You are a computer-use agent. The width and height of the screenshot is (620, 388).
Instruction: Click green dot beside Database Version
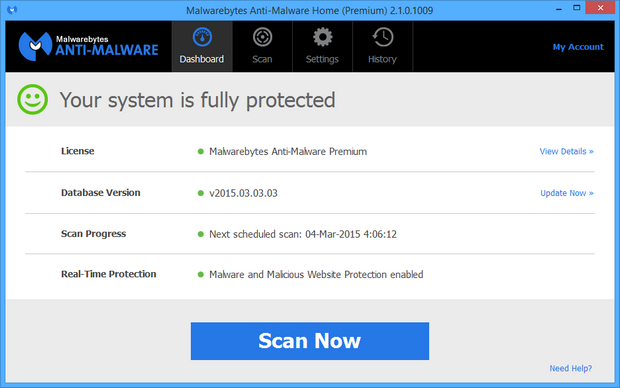pyautogui.click(x=200, y=193)
